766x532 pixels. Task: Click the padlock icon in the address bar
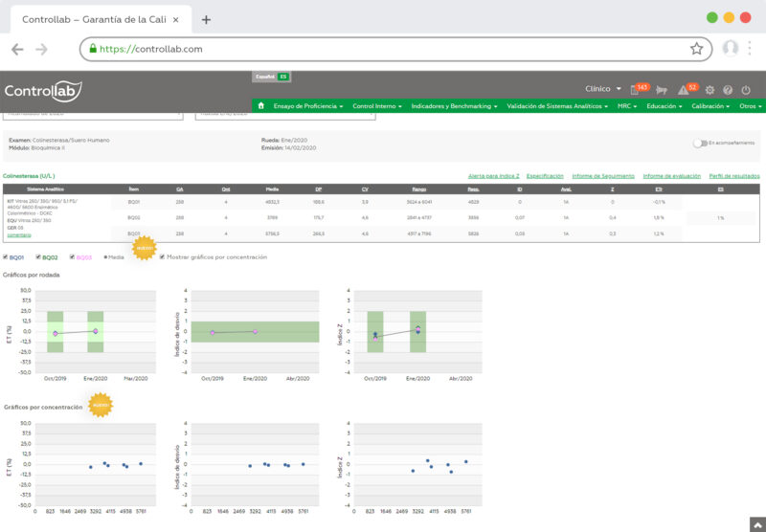[93, 48]
